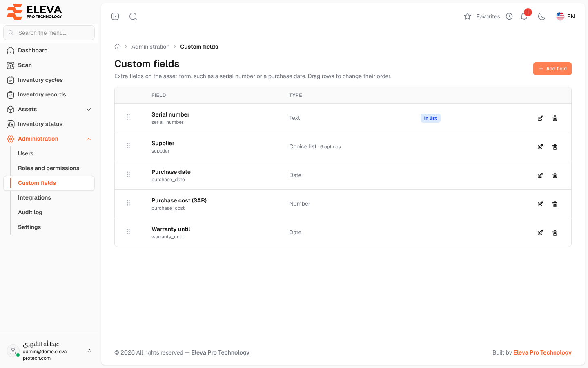
Task: Click the Choice list type text
Action: [x=303, y=146]
